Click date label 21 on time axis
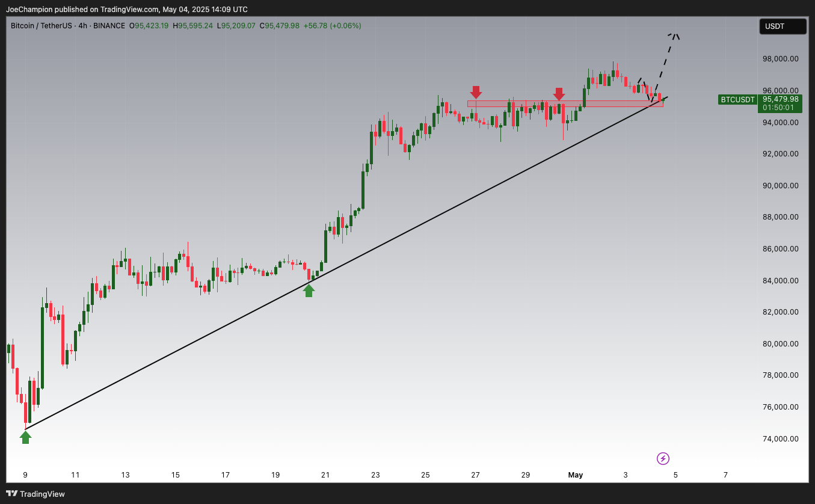Screen dimensions: 815x504 (x=325, y=475)
